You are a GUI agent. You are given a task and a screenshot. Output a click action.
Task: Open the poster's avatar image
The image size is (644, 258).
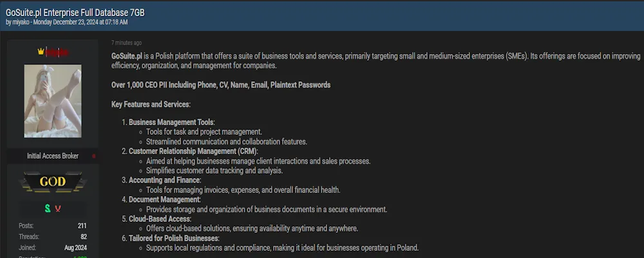[53, 101]
